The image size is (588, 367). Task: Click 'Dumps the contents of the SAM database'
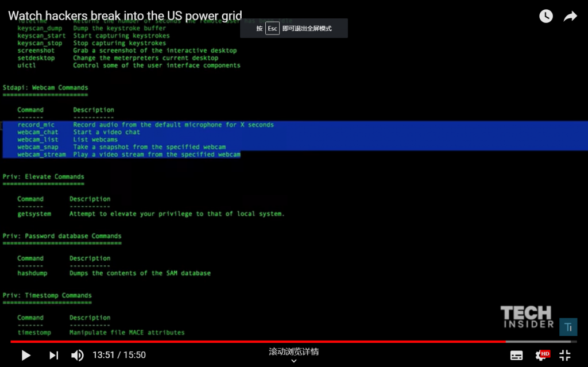tap(140, 273)
